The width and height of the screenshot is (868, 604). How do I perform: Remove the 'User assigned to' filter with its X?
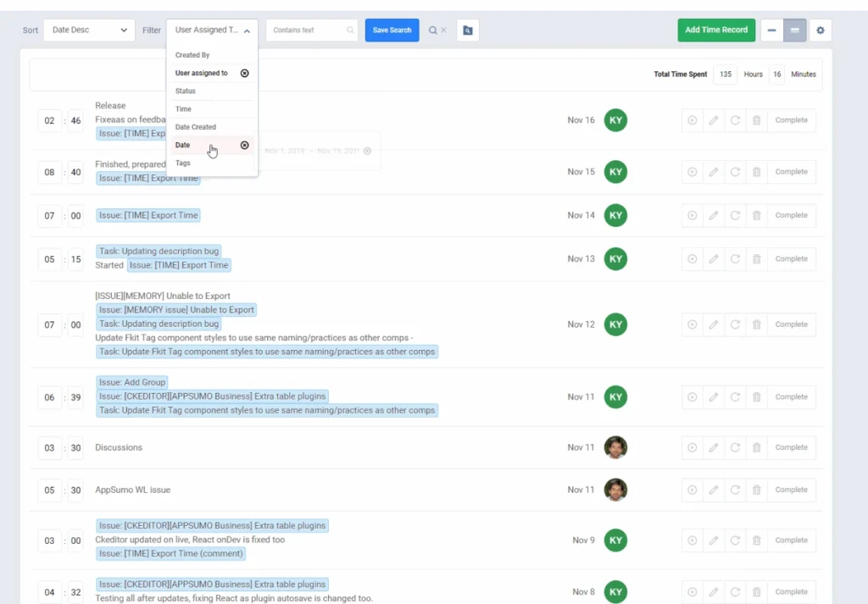[245, 74]
